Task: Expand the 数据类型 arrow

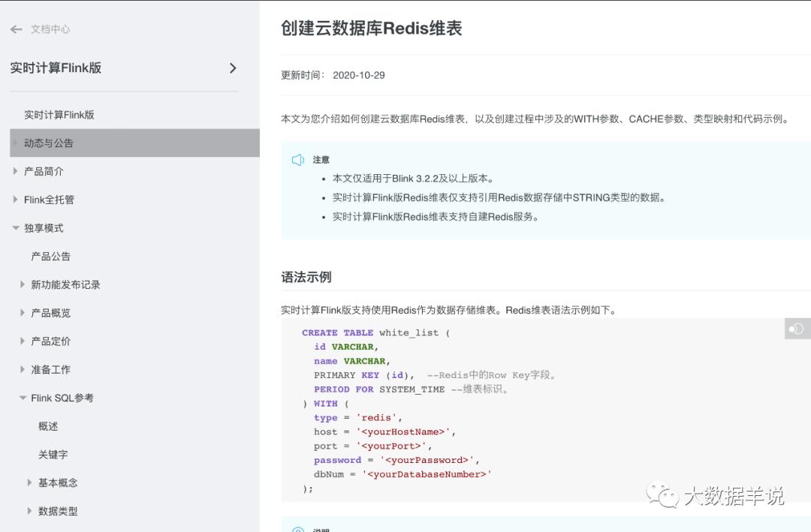Action: pyautogui.click(x=29, y=511)
